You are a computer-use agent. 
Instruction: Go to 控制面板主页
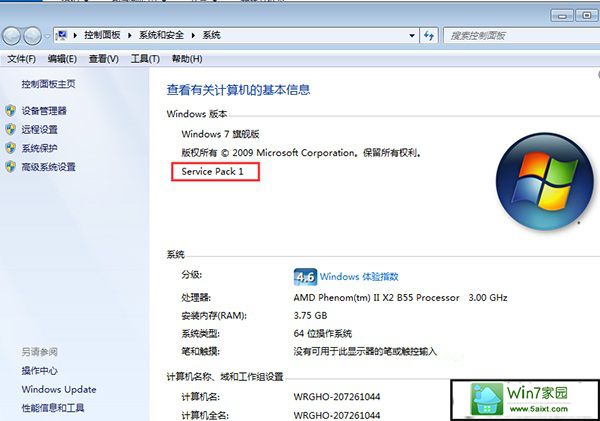(48, 84)
